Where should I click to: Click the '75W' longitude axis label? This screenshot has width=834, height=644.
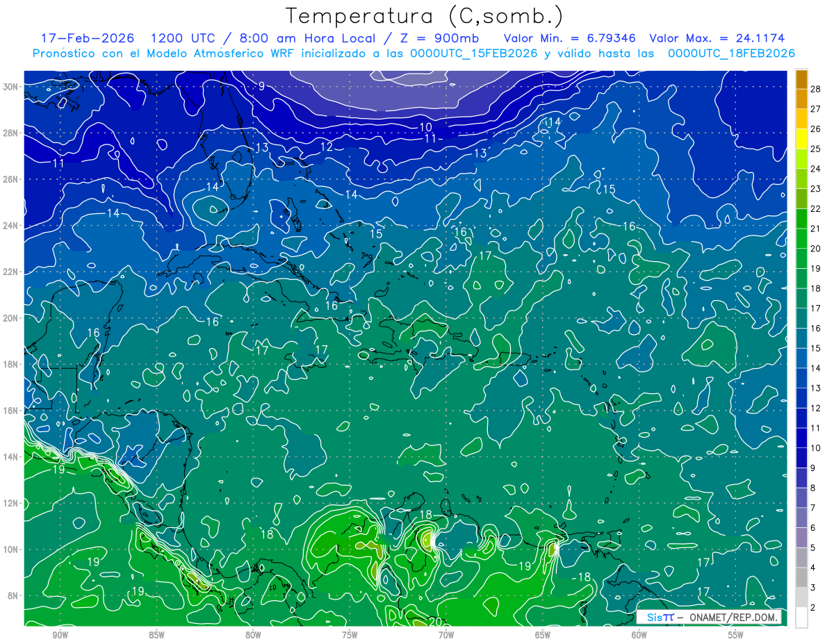pyautogui.click(x=350, y=635)
